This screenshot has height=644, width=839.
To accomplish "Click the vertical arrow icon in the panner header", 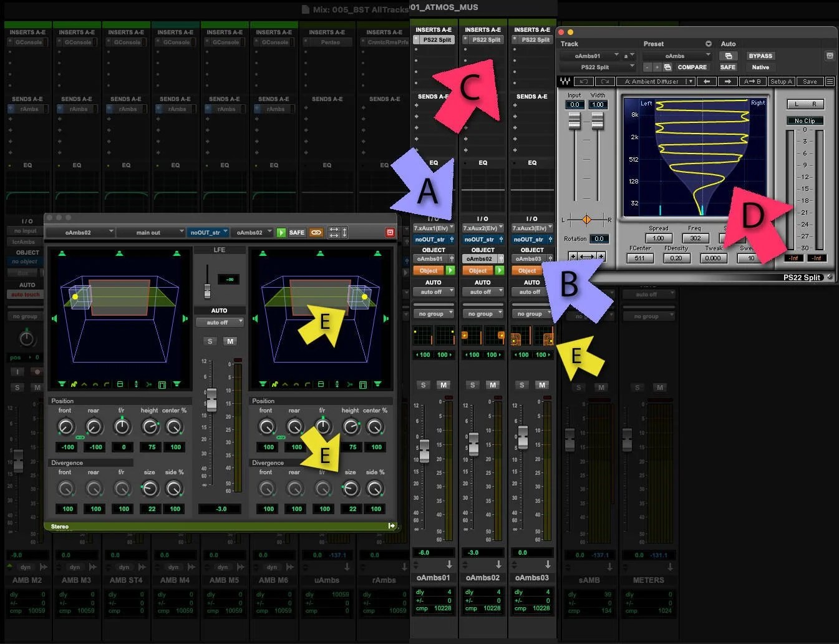I will (x=344, y=232).
